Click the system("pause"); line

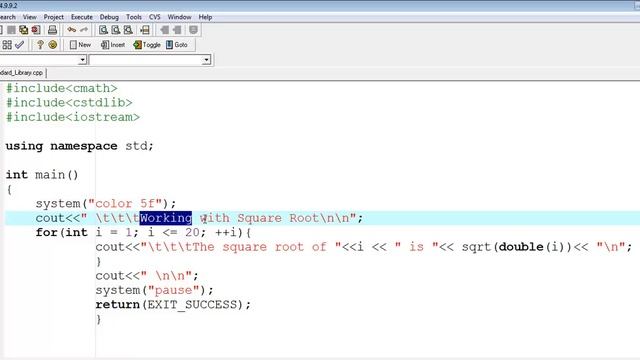[x=154, y=290]
